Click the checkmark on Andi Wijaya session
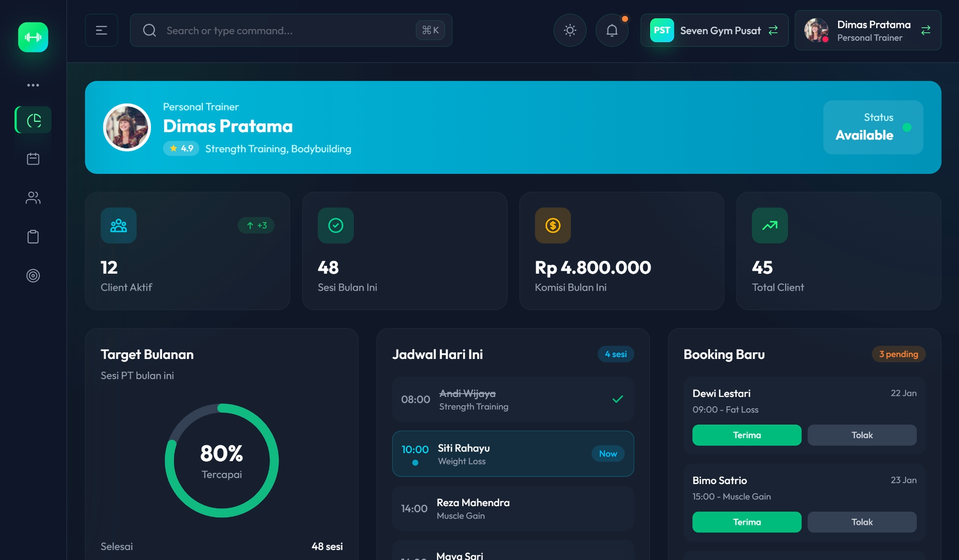The width and height of the screenshot is (959, 560). point(618,399)
